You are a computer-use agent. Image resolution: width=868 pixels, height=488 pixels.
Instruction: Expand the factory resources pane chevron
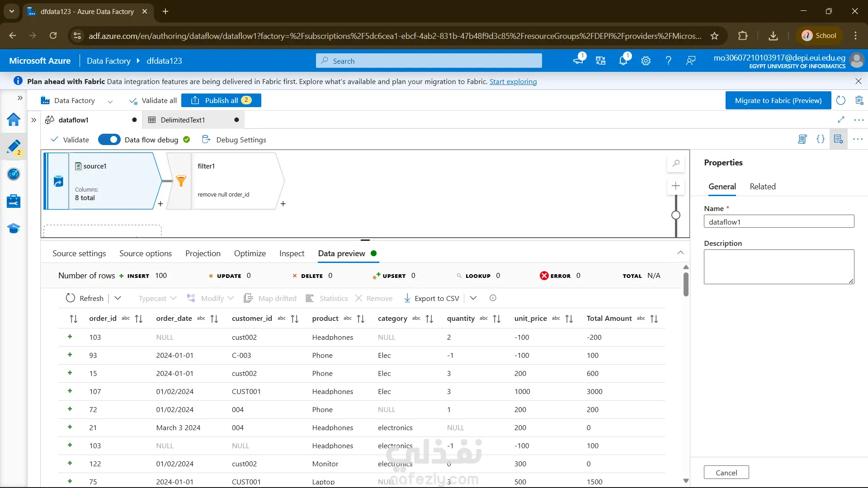(33, 120)
